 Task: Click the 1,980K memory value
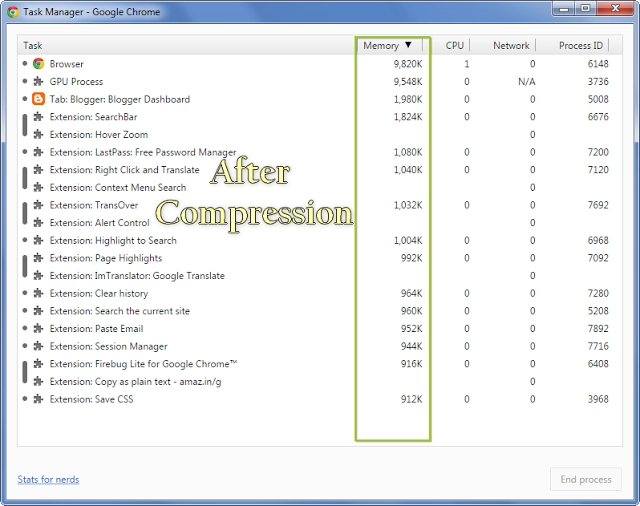point(408,99)
